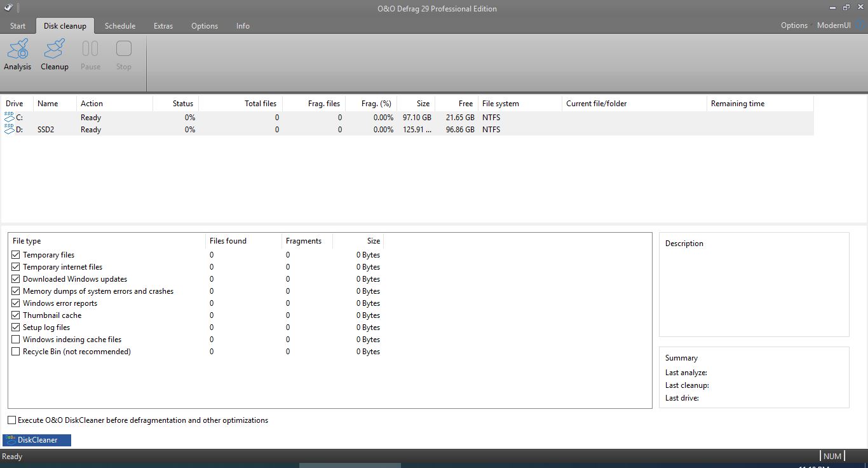The height and width of the screenshot is (468, 868).
Task: Click the File system column header
Action: click(x=520, y=104)
